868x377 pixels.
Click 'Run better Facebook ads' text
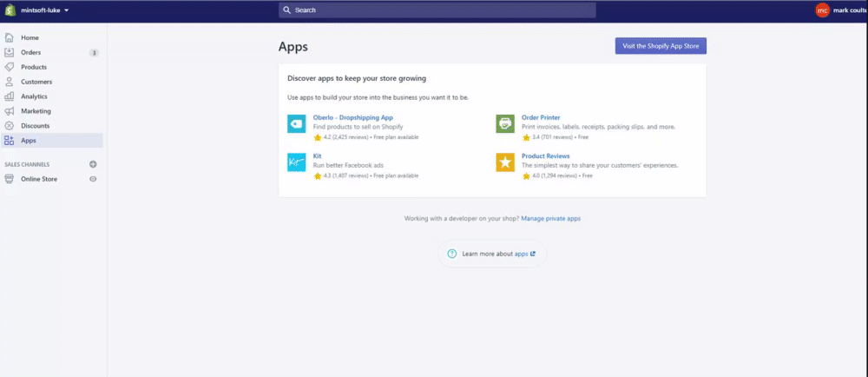coord(348,166)
